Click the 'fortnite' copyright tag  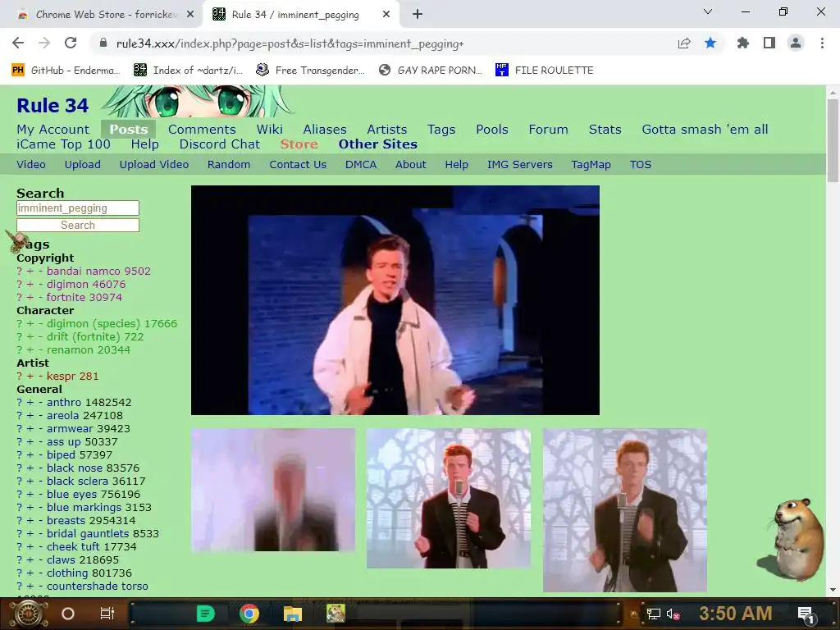point(66,297)
